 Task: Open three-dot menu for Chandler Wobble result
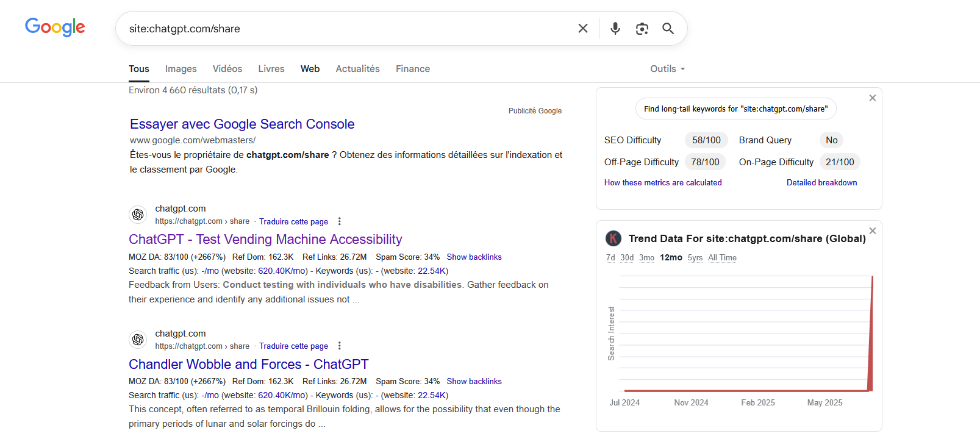point(340,346)
